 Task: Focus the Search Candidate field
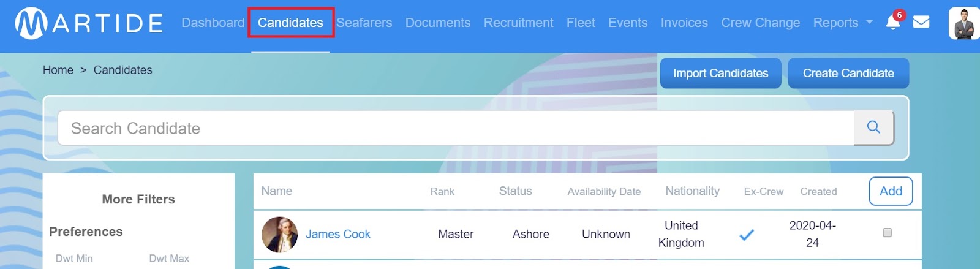tap(456, 128)
